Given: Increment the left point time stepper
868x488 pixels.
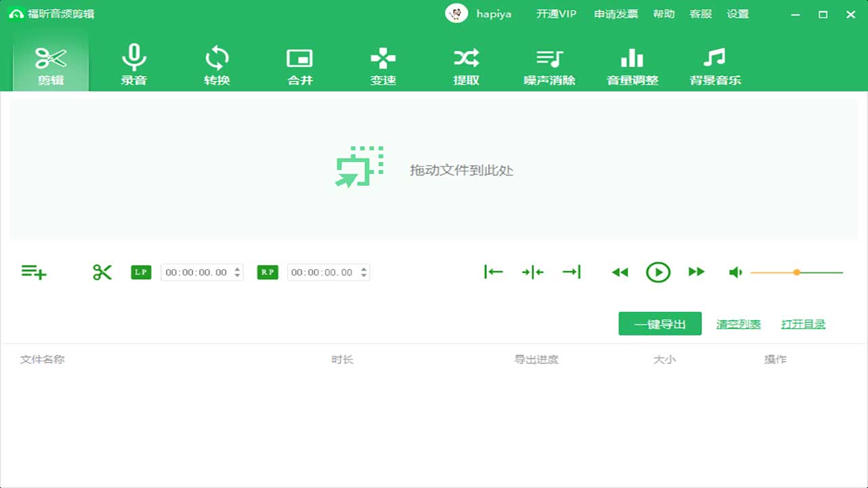Looking at the screenshot, I should (239, 268).
